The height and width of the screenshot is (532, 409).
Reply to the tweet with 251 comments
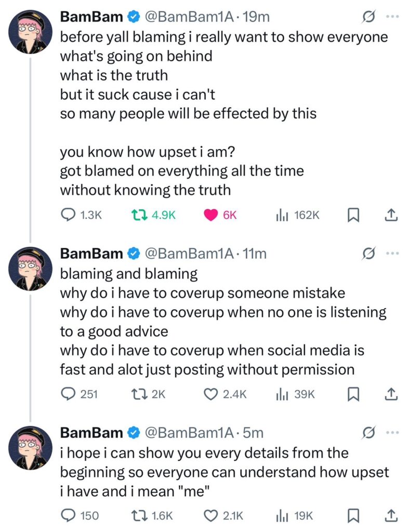69,394
